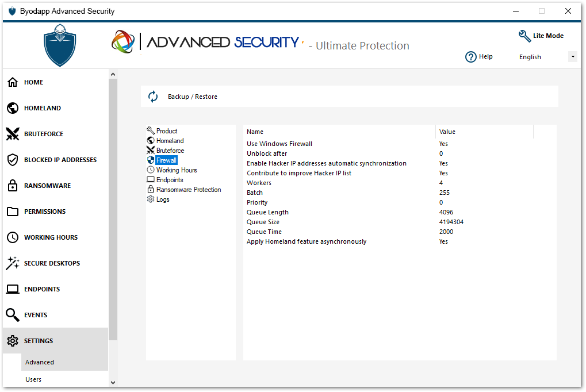Open the BRUTEFORCE section label
This screenshot has width=586, height=392.
pyautogui.click(x=44, y=134)
